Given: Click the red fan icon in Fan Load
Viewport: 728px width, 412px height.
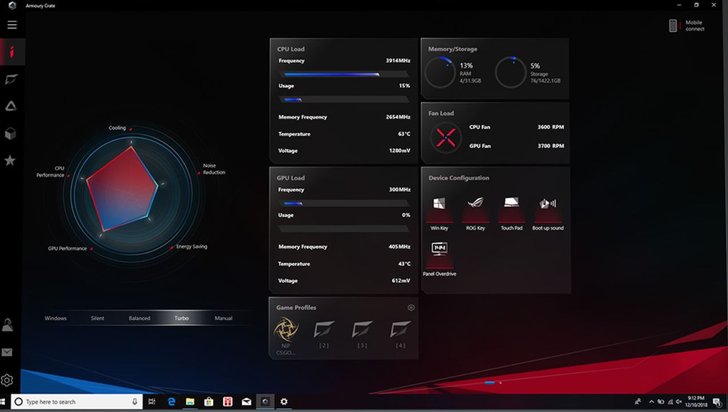Looking at the screenshot, I should pyautogui.click(x=445, y=137).
